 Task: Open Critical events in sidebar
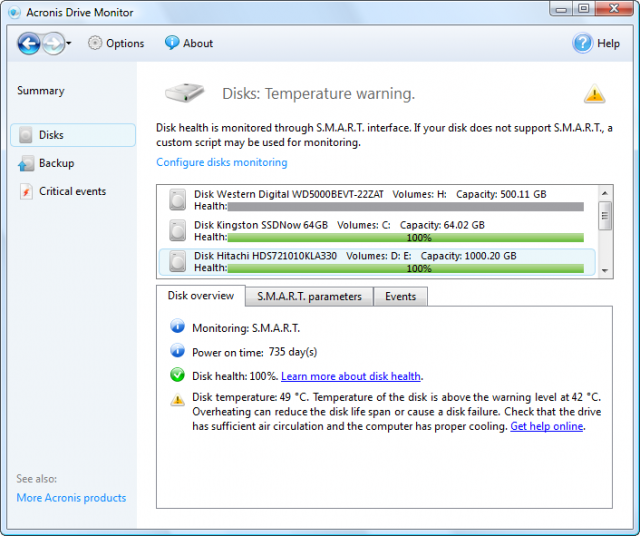(x=72, y=191)
